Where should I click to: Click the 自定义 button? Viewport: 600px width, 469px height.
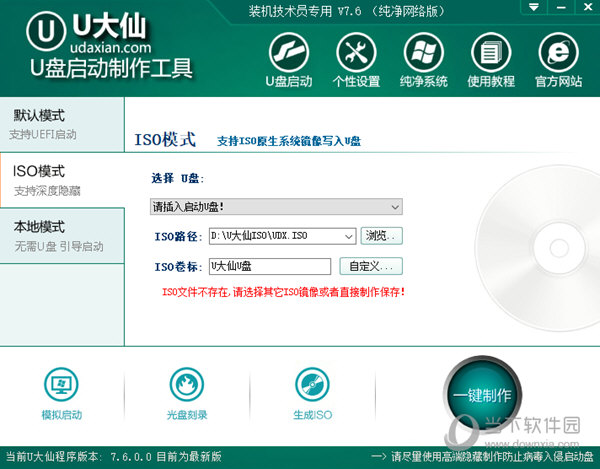(x=371, y=266)
